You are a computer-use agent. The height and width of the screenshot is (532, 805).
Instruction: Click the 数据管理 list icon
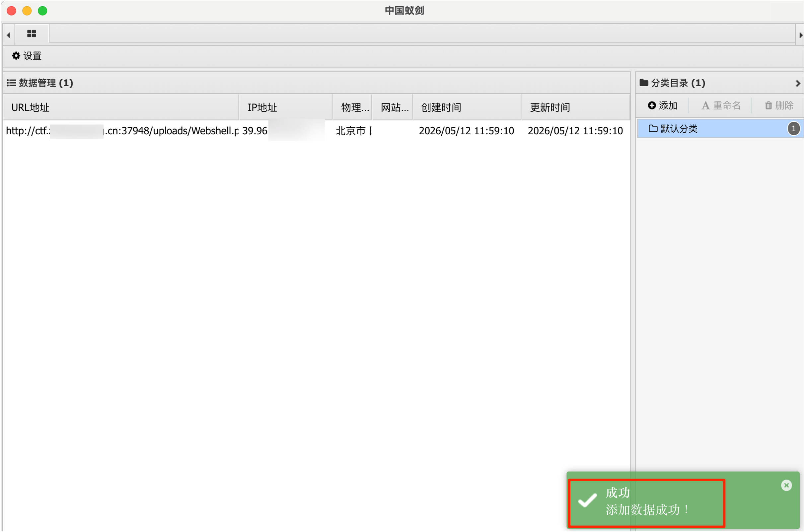[x=11, y=83]
